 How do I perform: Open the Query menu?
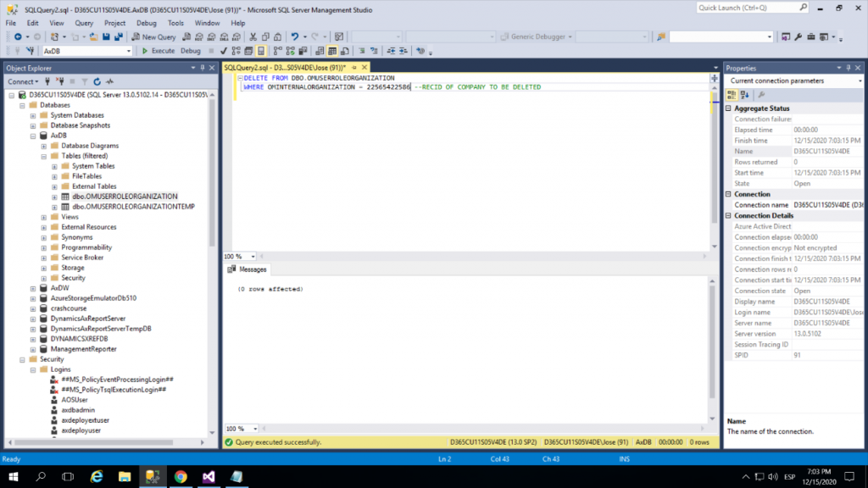tap(84, 23)
